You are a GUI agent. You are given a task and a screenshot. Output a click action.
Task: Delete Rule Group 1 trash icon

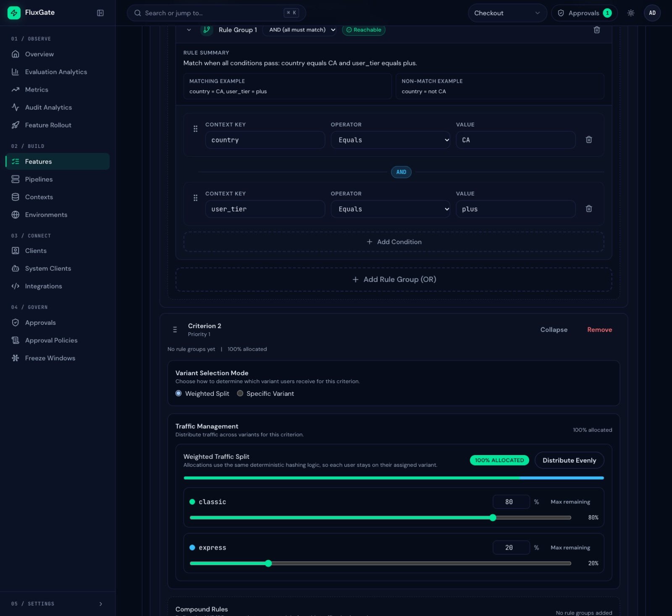pyautogui.click(x=596, y=30)
